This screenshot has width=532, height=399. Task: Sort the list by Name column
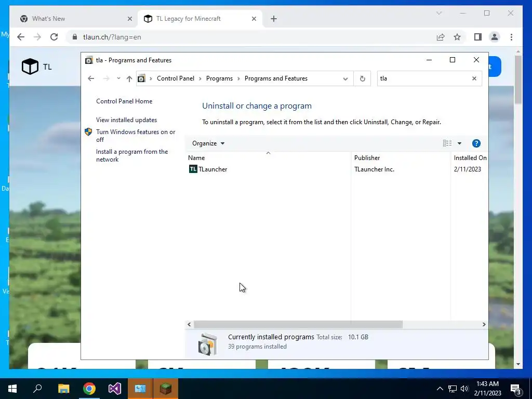[268, 158]
